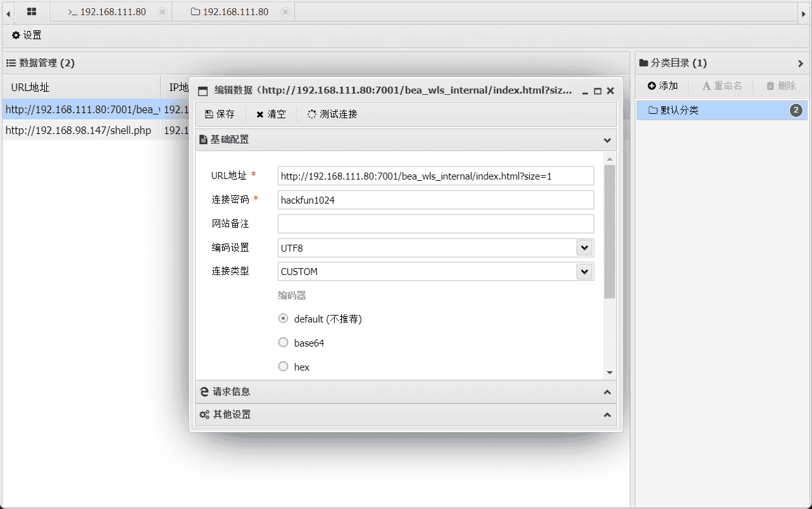
Task: Open the 连接类型 CUSTOM dropdown
Action: [x=584, y=271]
